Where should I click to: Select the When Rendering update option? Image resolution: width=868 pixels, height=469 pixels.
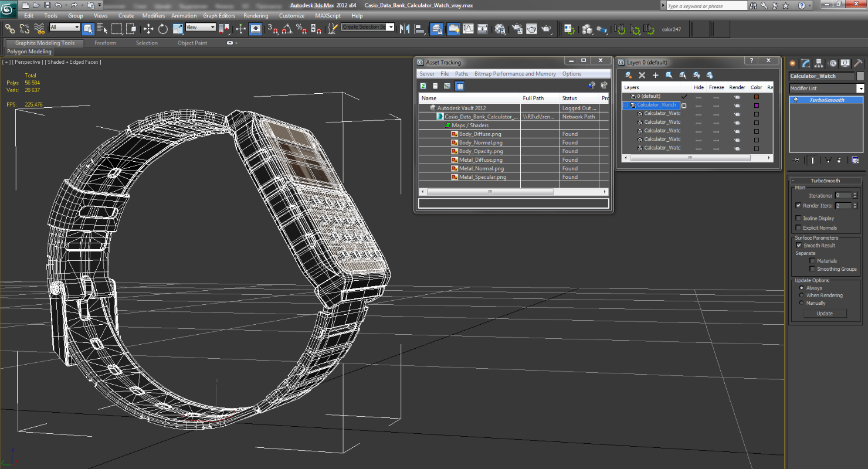tap(802, 295)
